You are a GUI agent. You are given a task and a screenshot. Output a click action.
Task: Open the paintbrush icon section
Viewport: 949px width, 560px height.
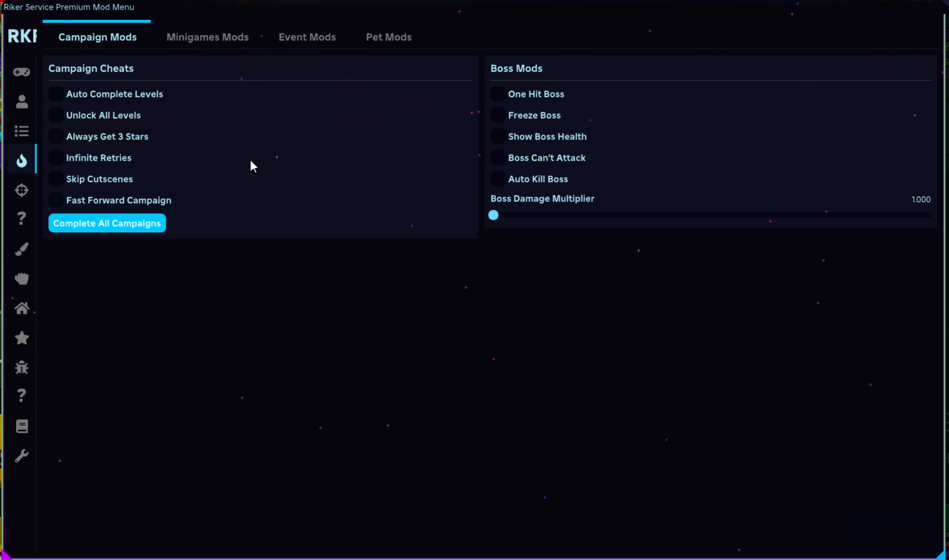coord(21,249)
